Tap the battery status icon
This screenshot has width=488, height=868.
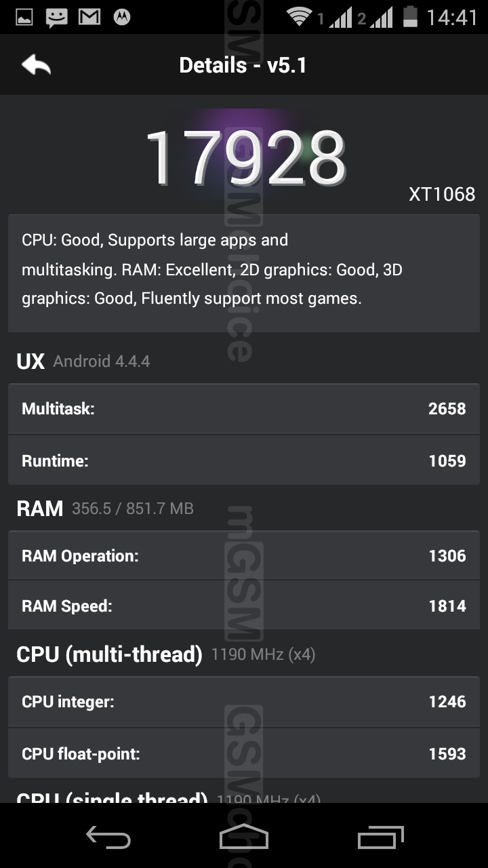click(410, 16)
